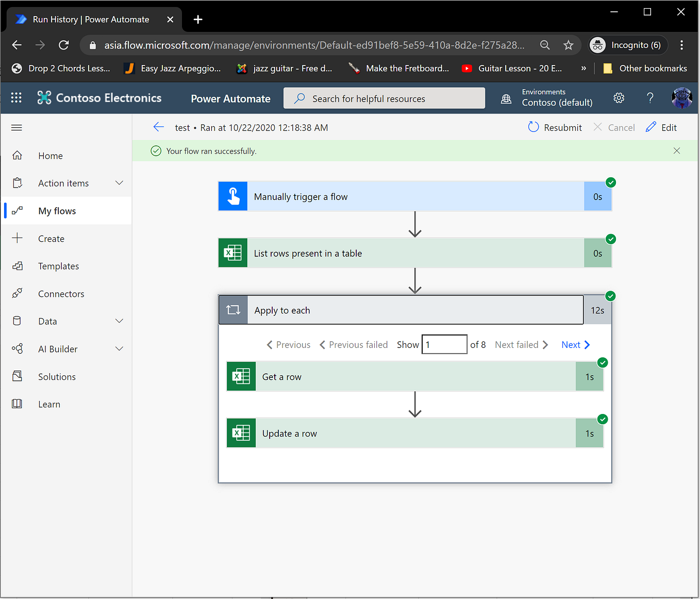700x599 pixels.
Task: Click the Search for helpful resources box
Action: (x=384, y=98)
